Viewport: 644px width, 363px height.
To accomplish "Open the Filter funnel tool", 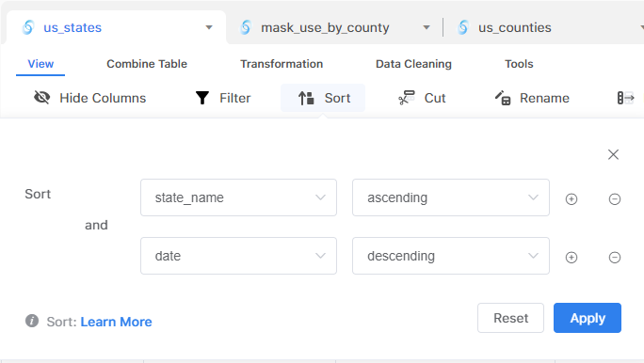I will (222, 98).
